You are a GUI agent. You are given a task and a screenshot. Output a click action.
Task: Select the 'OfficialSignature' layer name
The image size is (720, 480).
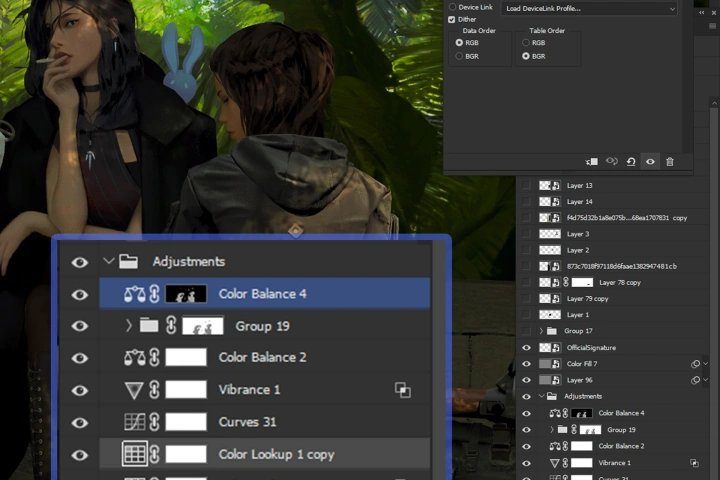click(x=591, y=348)
